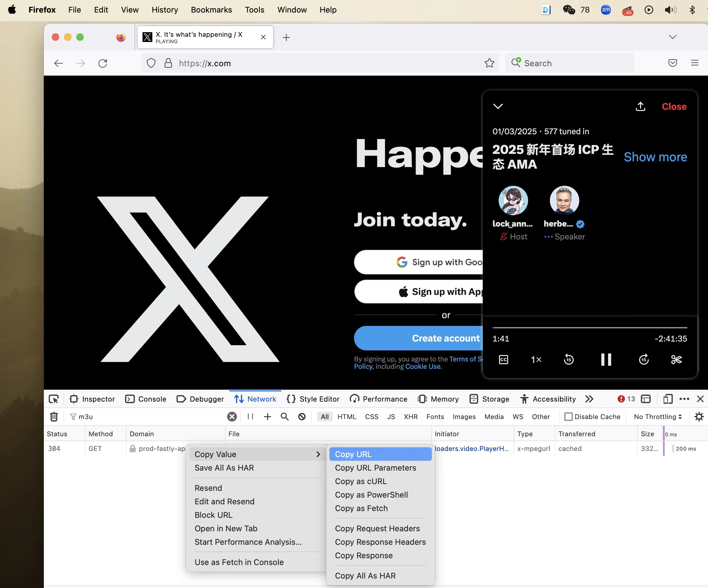Collapse the Space player with chevron

498,107
